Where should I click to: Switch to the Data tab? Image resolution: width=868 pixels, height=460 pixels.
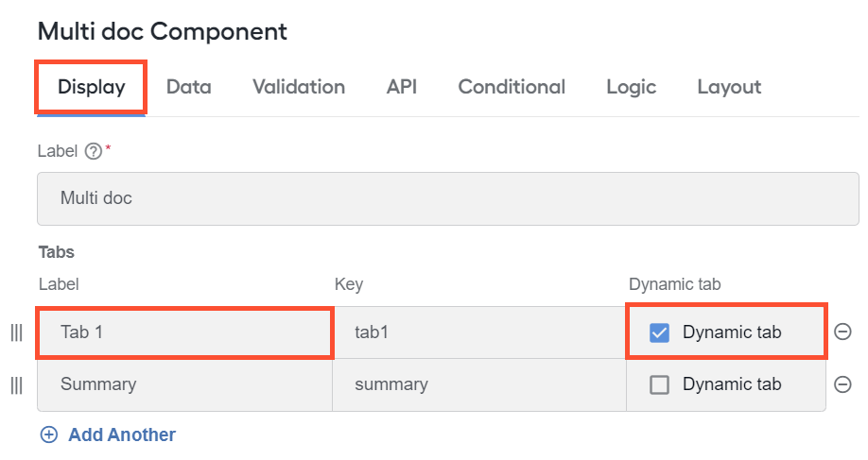point(189,87)
